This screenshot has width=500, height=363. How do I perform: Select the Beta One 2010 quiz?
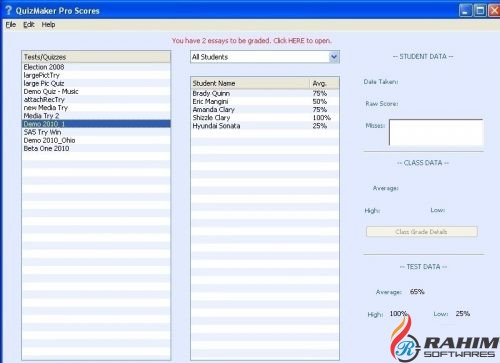click(96, 148)
